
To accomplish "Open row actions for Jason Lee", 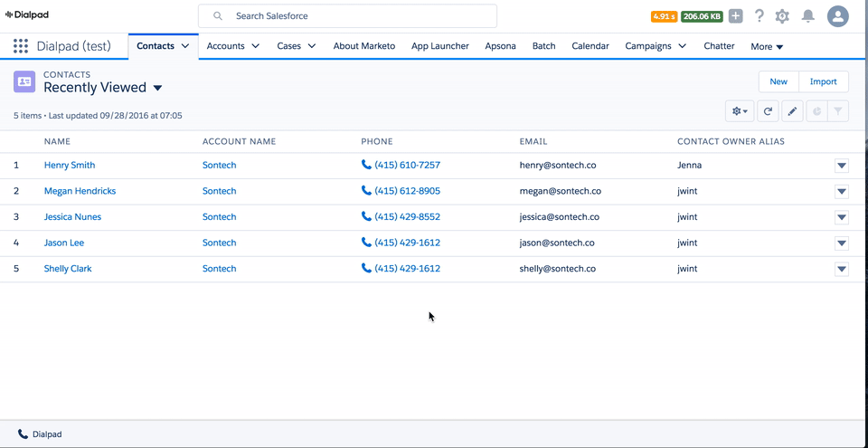I will 842,243.
